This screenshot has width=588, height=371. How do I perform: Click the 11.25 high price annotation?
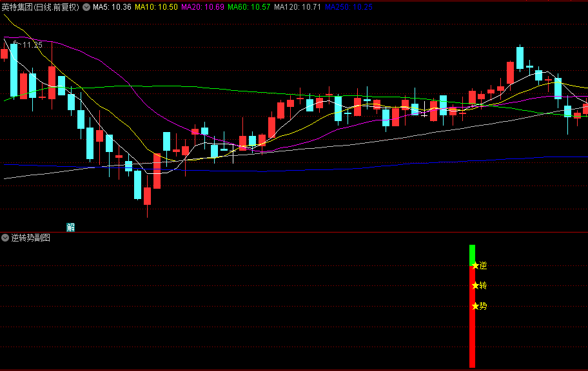tap(32, 45)
